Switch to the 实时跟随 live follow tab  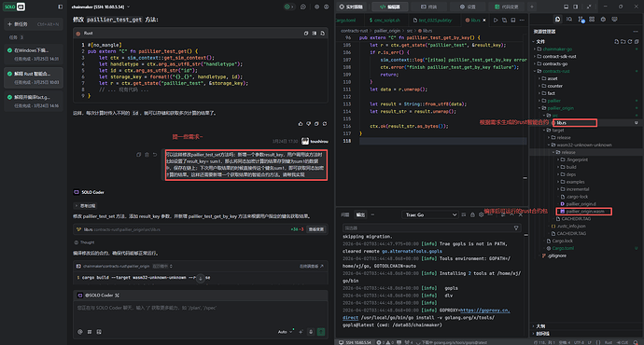coord(352,7)
